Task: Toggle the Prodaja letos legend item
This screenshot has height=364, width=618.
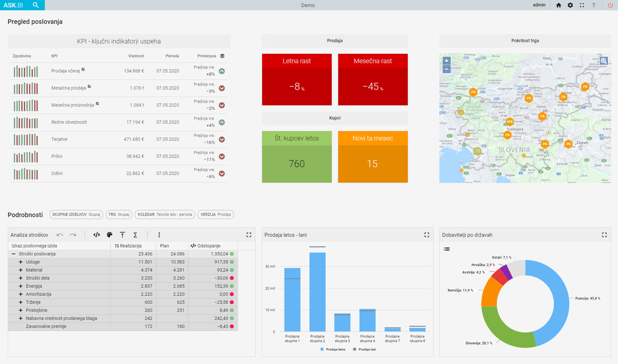Action: click(333, 349)
